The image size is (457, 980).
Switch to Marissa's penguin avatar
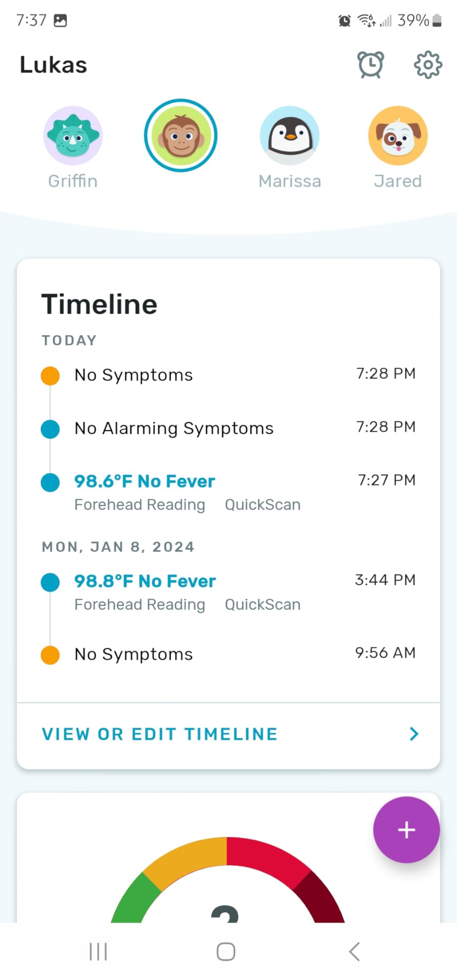(289, 135)
